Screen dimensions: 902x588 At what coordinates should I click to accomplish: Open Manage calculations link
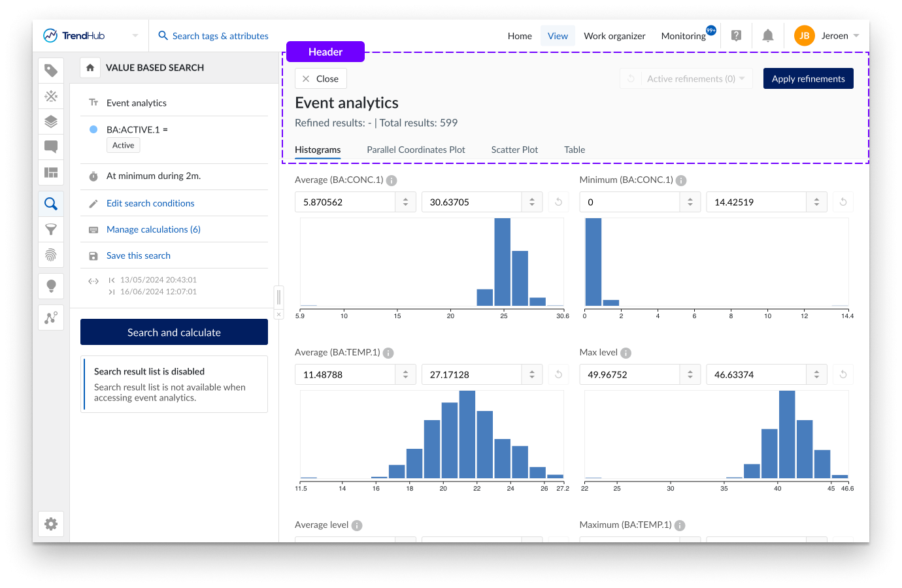coord(153,229)
